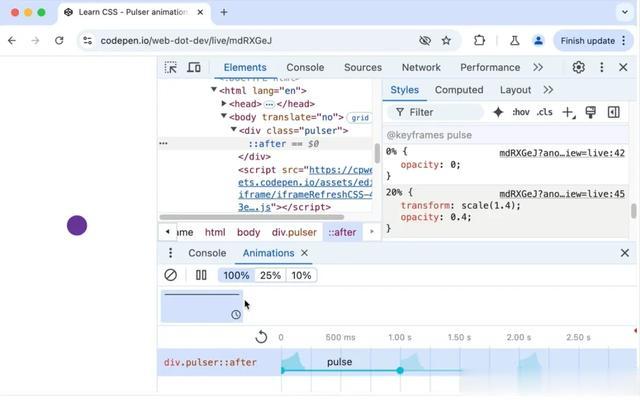
Task: Click the opacity 0.4 value
Action: [459, 217]
